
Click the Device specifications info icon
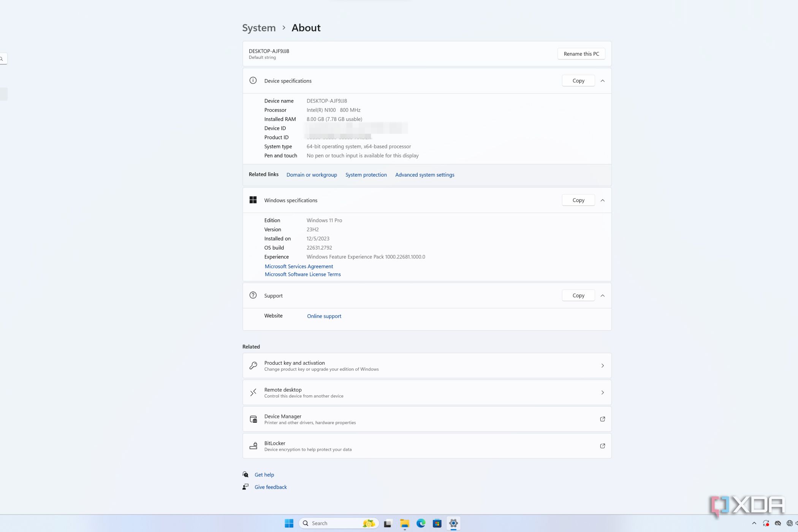(253, 81)
